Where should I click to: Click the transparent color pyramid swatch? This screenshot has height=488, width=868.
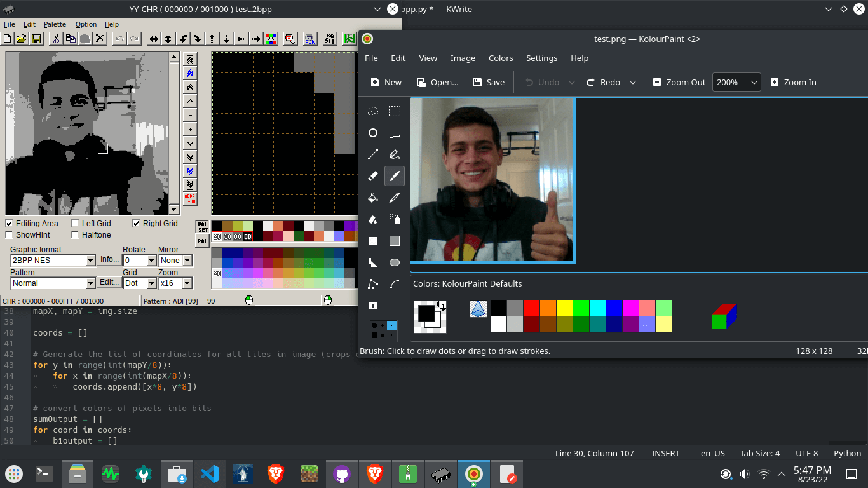tap(478, 309)
